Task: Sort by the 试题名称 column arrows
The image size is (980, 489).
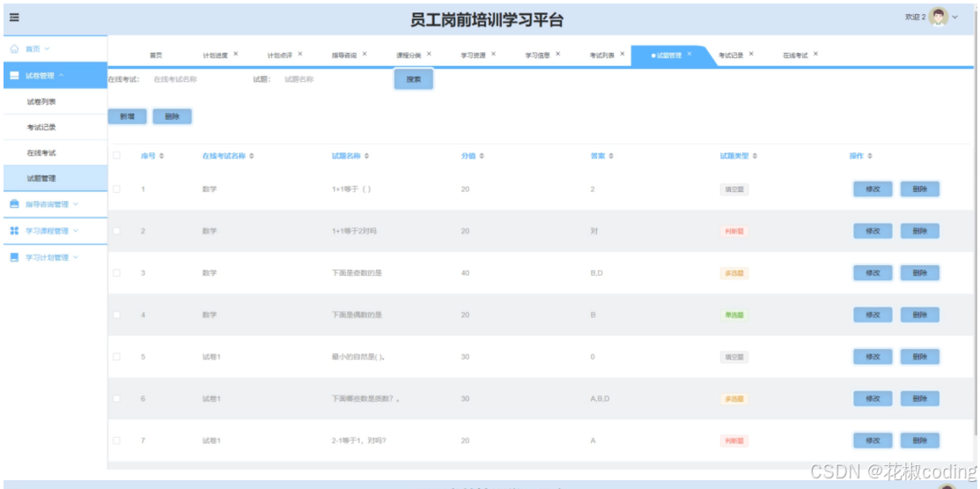Action: pyautogui.click(x=366, y=156)
